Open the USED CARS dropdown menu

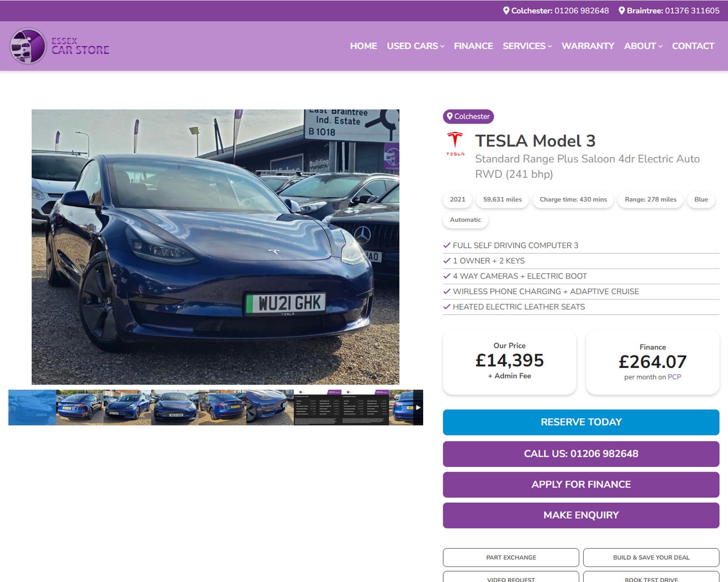click(x=415, y=46)
